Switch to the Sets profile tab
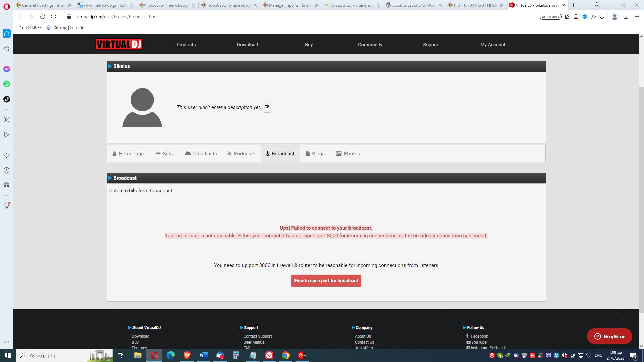The image size is (644, 362). (164, 154)
